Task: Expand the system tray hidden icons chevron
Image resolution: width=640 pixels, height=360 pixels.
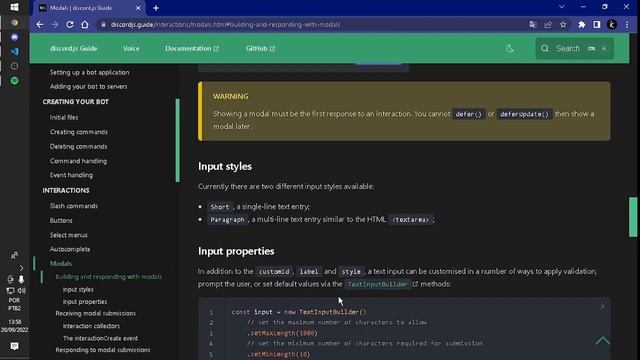Action: [21, 268]
